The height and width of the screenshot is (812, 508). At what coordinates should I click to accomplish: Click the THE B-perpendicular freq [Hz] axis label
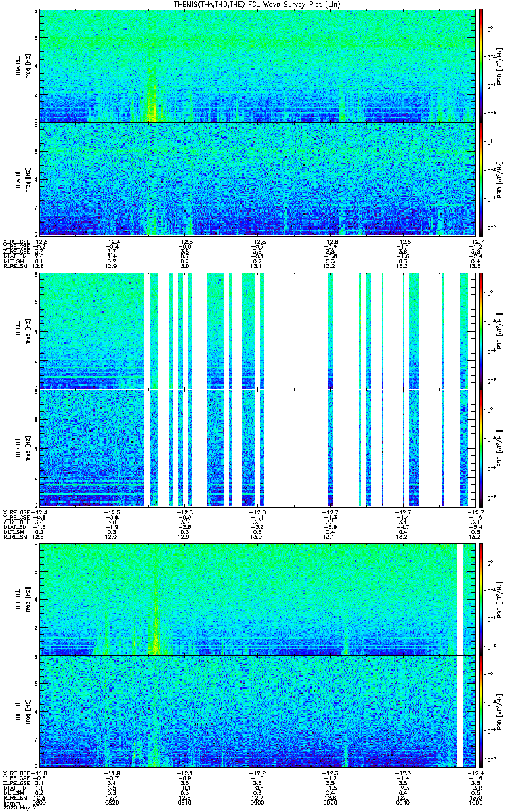27,600
